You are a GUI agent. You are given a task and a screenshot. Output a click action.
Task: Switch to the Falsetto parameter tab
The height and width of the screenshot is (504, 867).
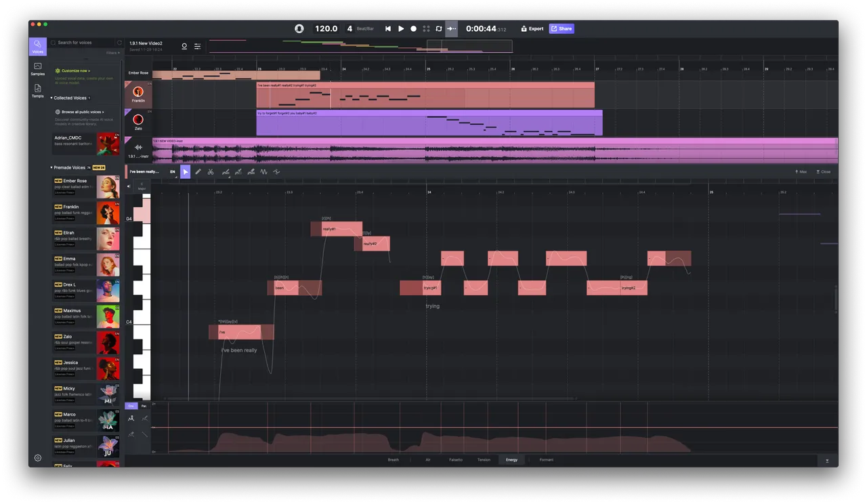456,460
